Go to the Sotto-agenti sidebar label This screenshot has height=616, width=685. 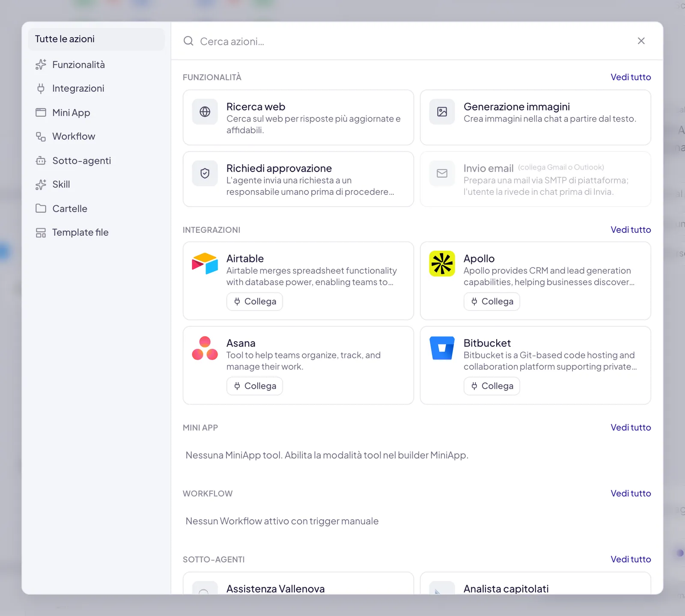(82, 161)
